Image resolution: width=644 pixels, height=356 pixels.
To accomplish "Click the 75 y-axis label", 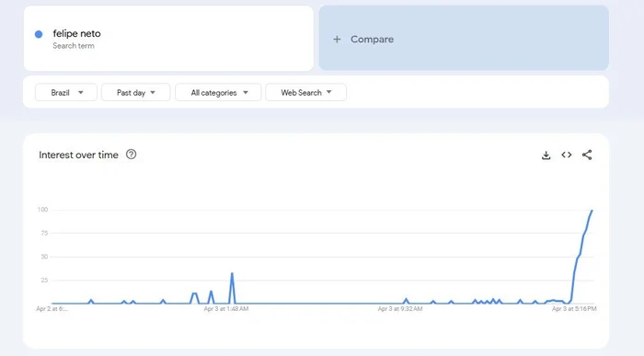I will point(44,233).
